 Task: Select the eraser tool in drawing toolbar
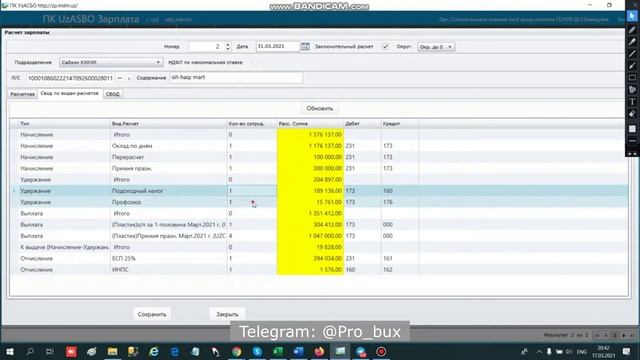click(632, 114)
